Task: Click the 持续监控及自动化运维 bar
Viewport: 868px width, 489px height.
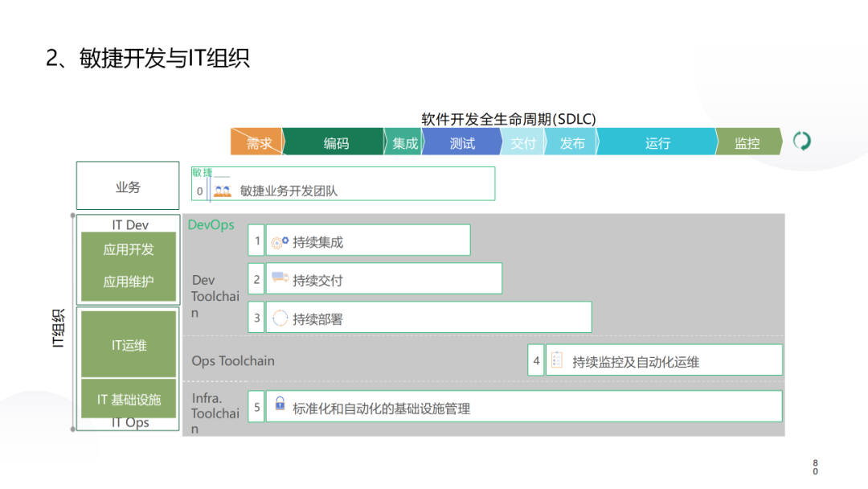Action: tap(665, 360)
